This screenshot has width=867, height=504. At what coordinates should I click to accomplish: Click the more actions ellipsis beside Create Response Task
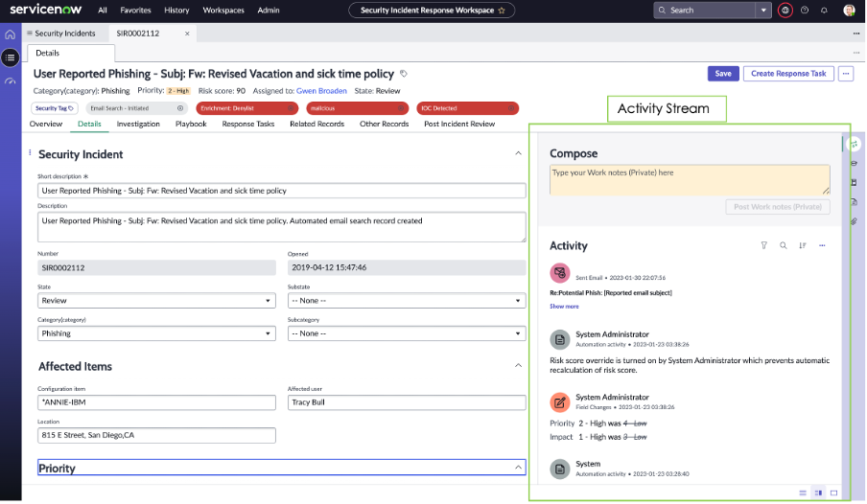point(846,74)
